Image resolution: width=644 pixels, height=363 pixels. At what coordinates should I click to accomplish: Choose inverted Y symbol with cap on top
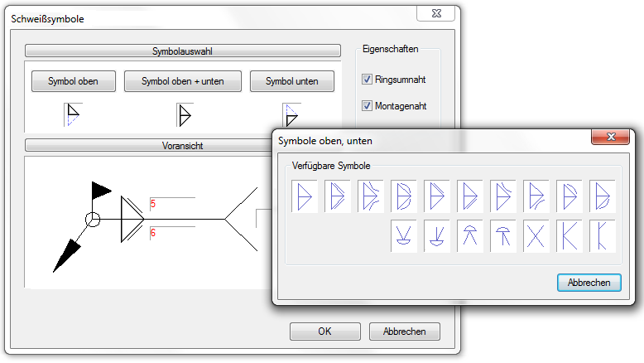pyautogui.click(x=502, y=236)
